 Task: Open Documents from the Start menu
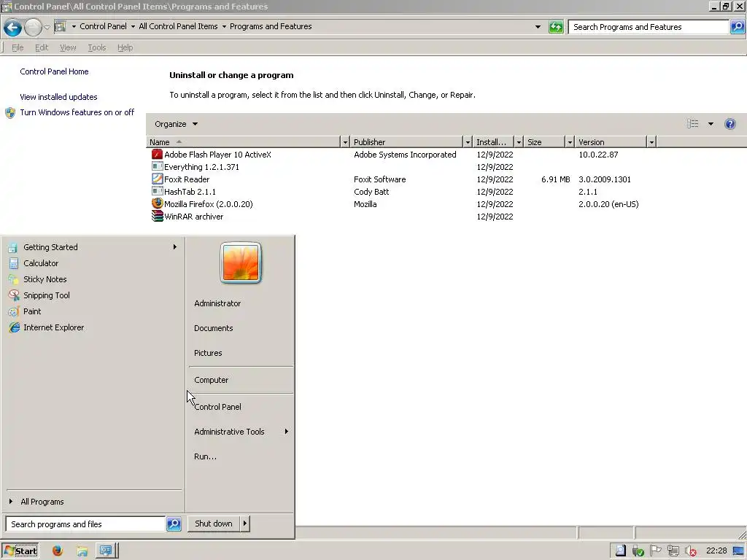click(241, 328)
